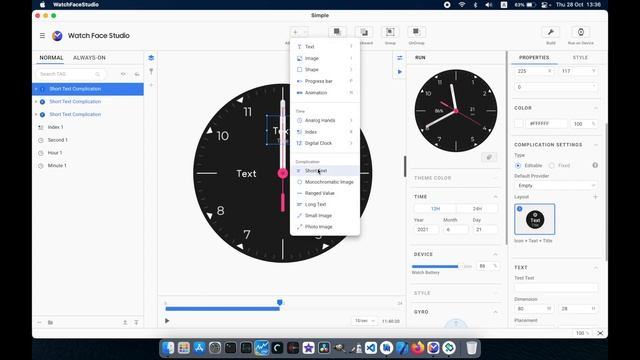Collapse the TIME section in Run panel
Image resolution: width=640 pixels, height=360 pixels.
click(x=495, y=197)
